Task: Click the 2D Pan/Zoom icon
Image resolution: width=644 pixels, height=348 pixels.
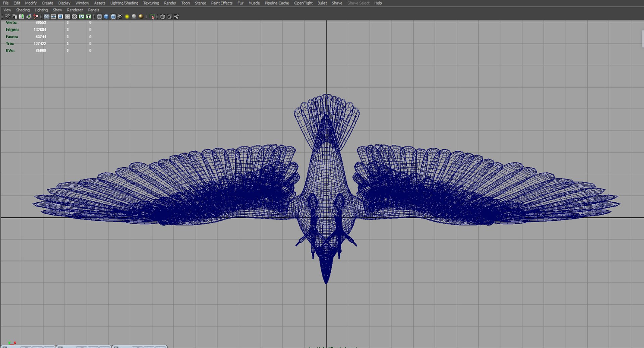Action: [x=36, y=16]
